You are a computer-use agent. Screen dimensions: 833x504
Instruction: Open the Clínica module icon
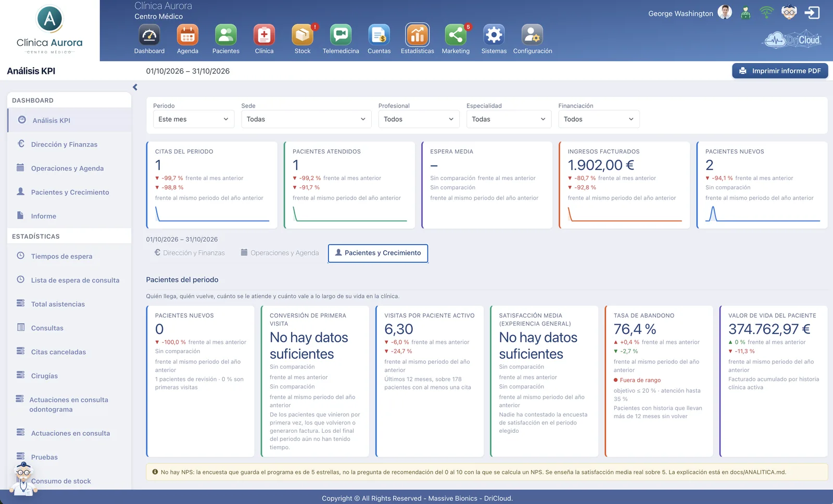[x=264, y=35]
